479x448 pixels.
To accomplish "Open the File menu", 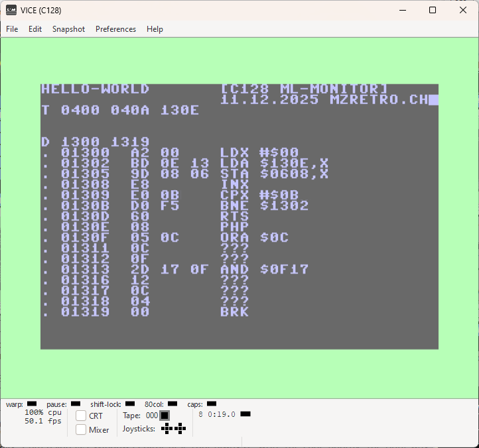I will coord(12,29).
